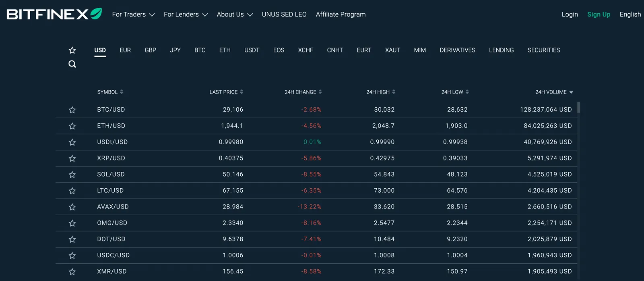The image size is (644, 281).
Task: Mark AVAX/USD as favorite
Action: [72, 207]
